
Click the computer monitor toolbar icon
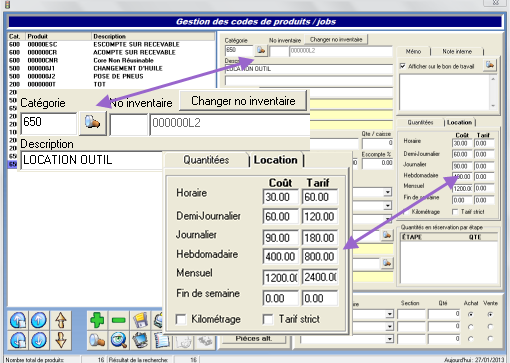140,341
